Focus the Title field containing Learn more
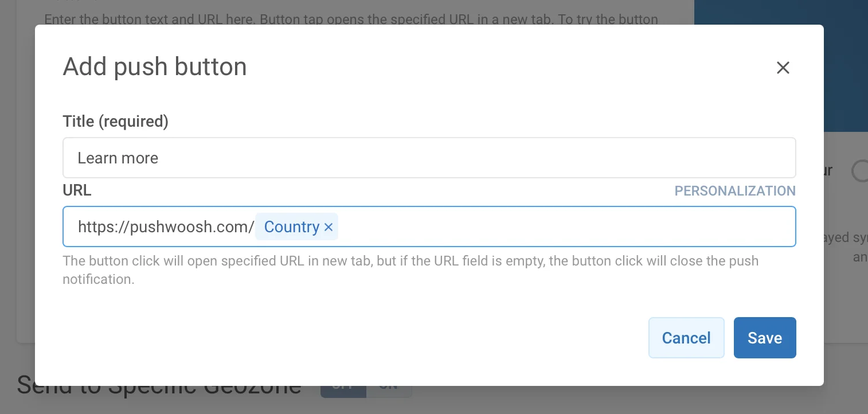This screenshot has height=414, width=868. tap(429, 158)
